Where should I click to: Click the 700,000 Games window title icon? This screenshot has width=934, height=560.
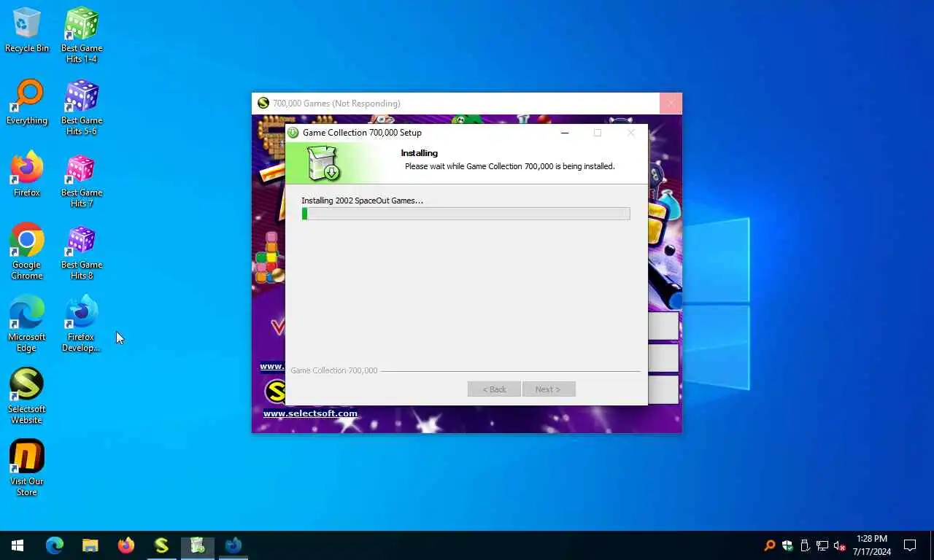(x=263, y=104)
